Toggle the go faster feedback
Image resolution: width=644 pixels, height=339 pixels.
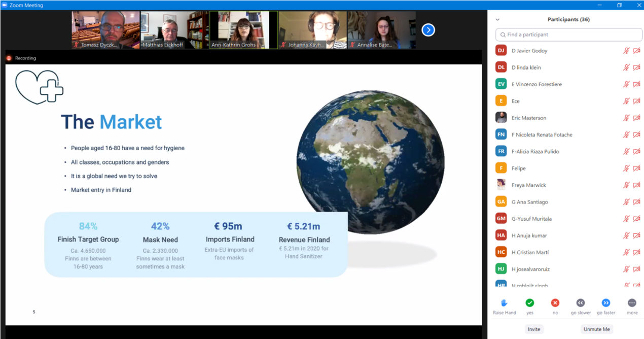point(606,306)
